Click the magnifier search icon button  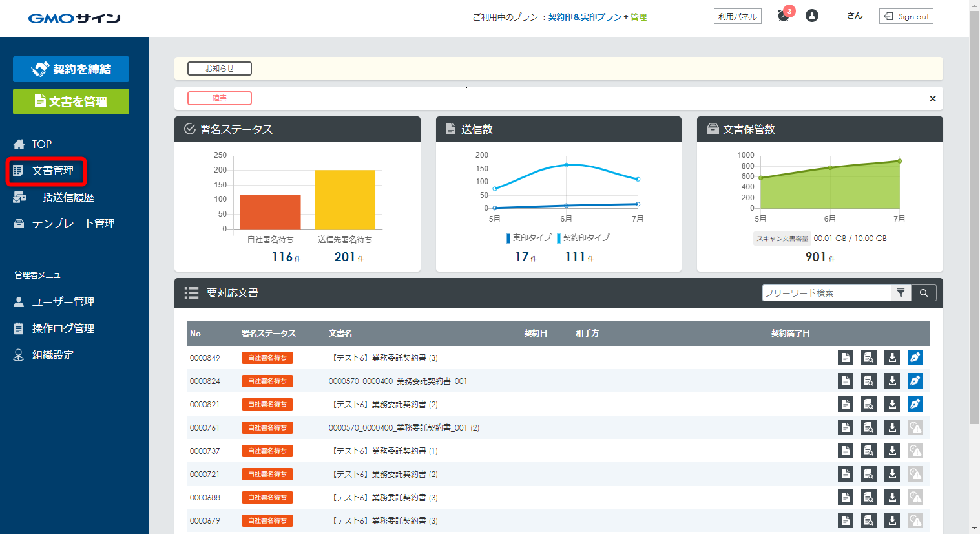tap(924, 293)
